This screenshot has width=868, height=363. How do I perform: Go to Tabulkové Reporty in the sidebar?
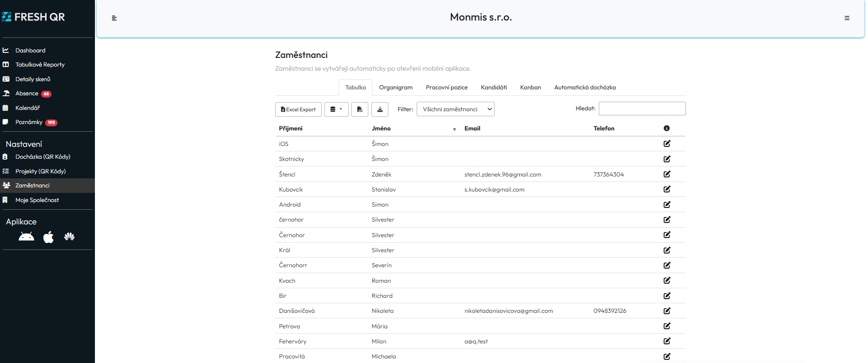click(40, 65)
